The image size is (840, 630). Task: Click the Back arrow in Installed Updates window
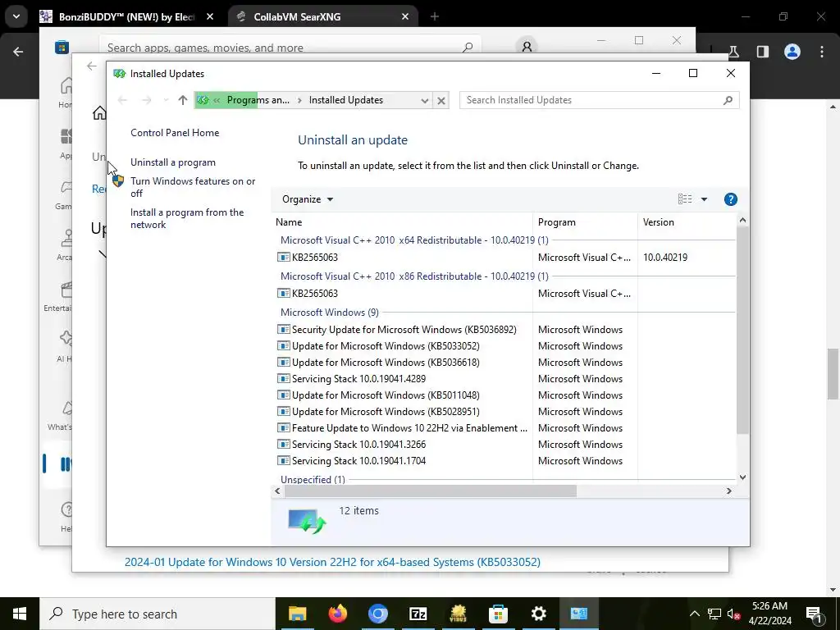coord(122,100)
